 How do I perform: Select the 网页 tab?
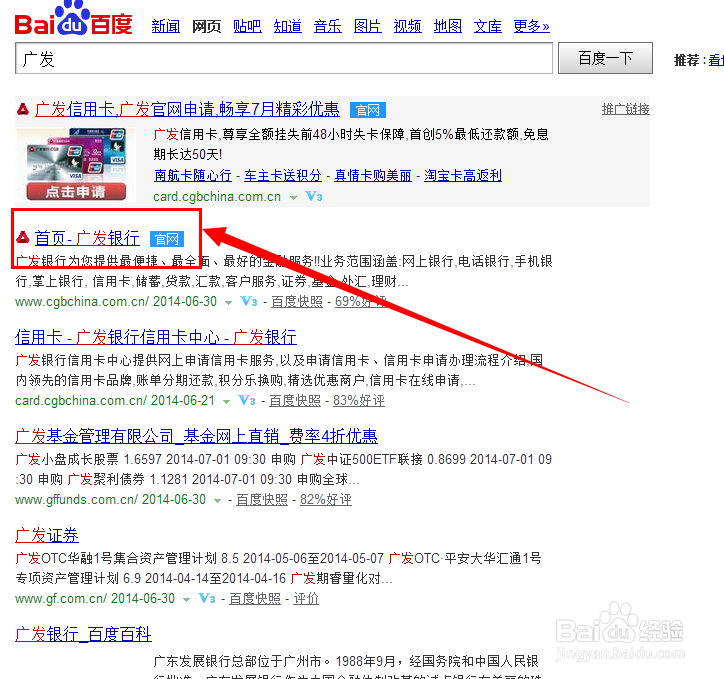[x=206, y=26]
